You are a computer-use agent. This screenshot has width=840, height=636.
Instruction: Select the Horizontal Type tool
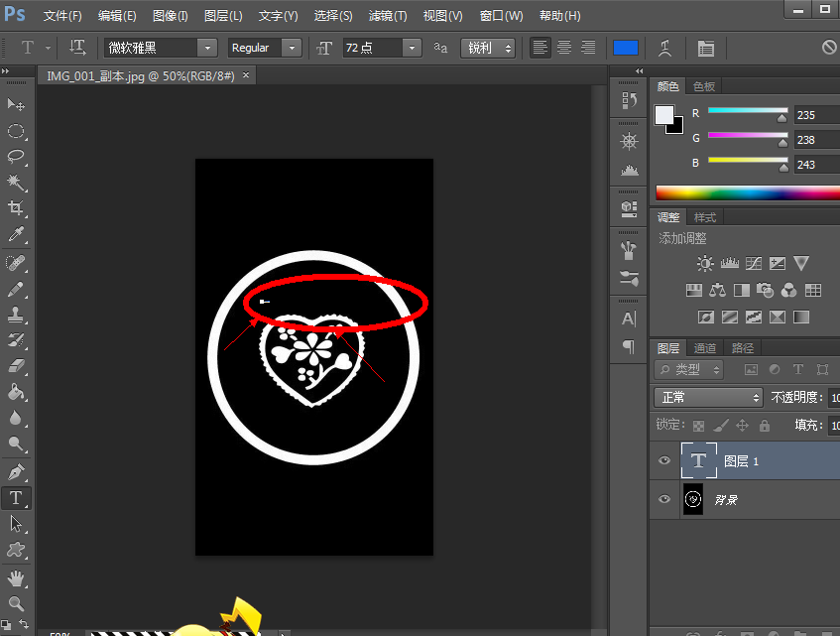pyautogui.click(x=16, y=498)
